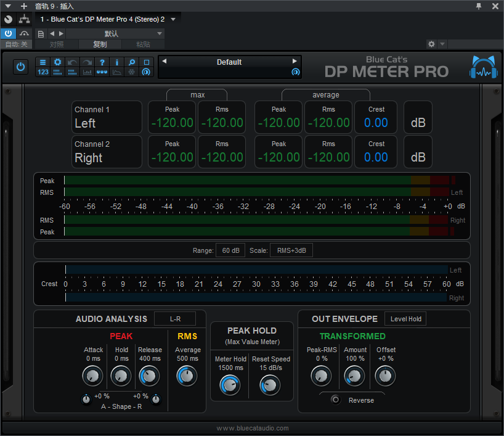Adjust the Peak Hold knob
504x436 pixels.
tap(121, 376)
